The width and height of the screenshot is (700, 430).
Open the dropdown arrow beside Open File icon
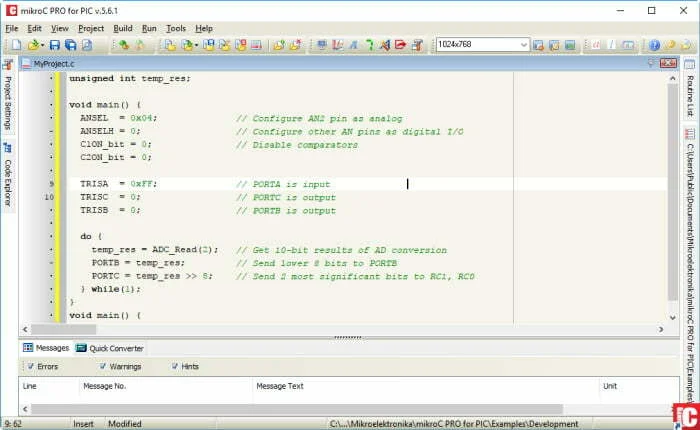click(42, 45)
